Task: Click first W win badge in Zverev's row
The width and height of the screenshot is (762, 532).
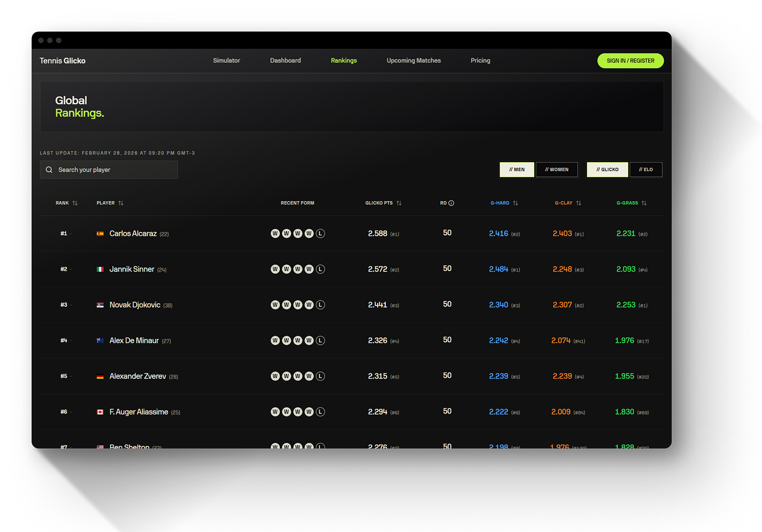Action: 275,376
